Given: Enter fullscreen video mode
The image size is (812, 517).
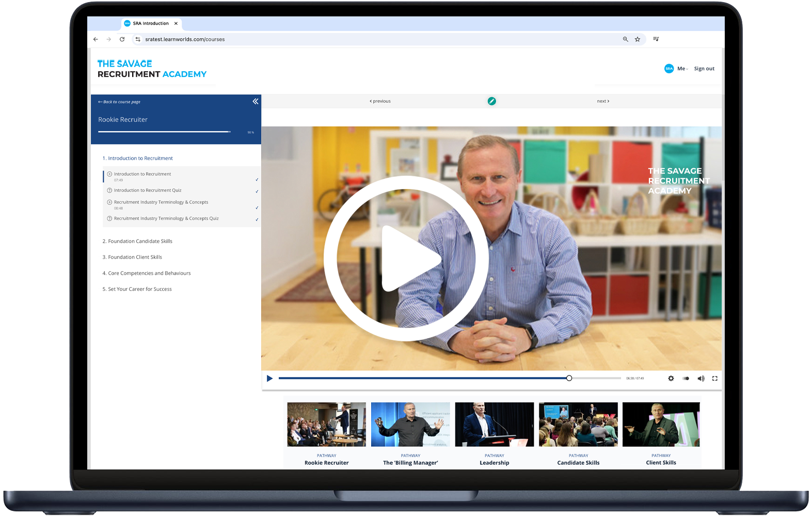Looking at the screenshot, I should (x=715, y=379).
